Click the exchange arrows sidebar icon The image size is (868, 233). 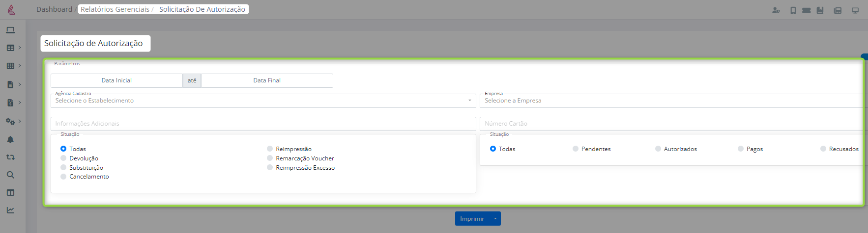click(10, 157)
